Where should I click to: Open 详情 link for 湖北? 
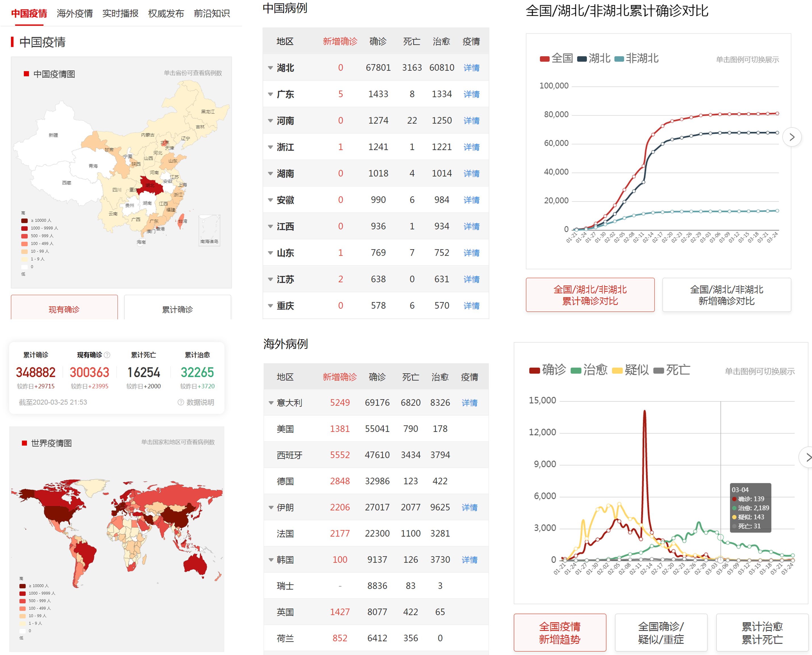(472, 68)
